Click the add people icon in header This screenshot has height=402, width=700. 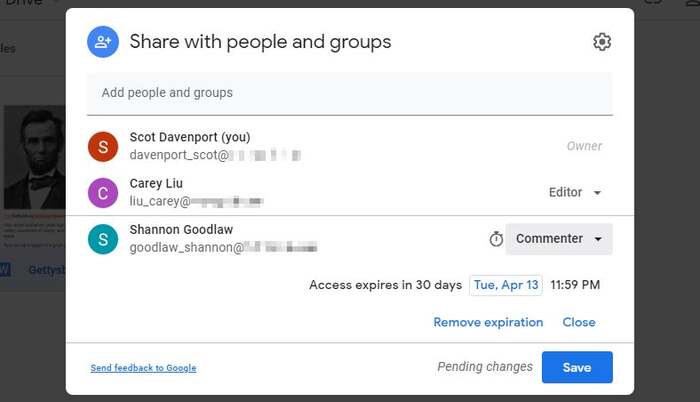103,42
